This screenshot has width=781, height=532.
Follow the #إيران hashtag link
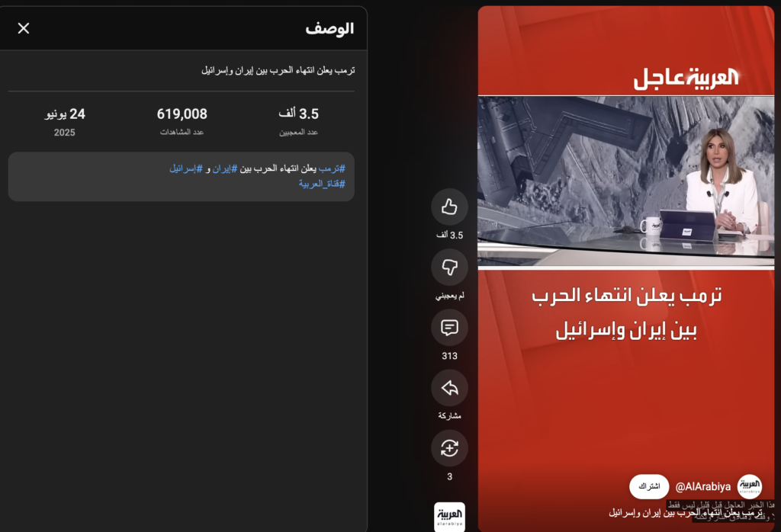[x=225, y=168]
